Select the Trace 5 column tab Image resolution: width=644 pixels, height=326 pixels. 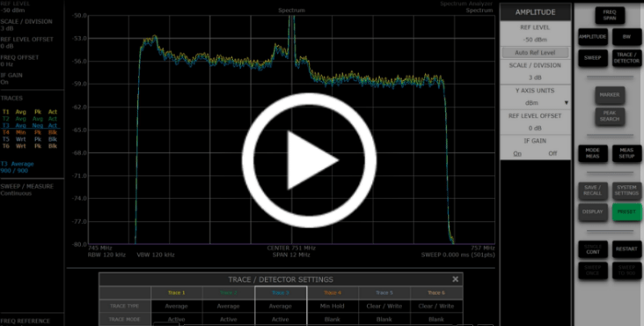(x=384, y=293)
